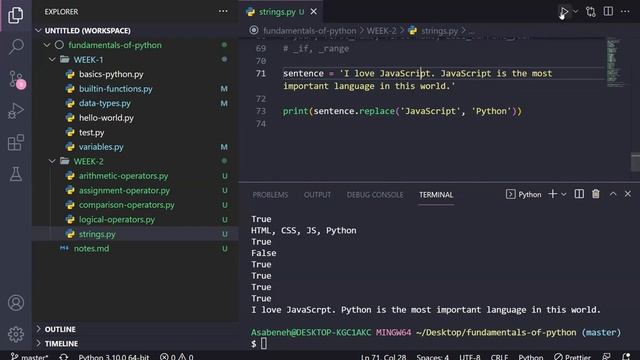Switch to the OUTPUT panel tab

317,195
